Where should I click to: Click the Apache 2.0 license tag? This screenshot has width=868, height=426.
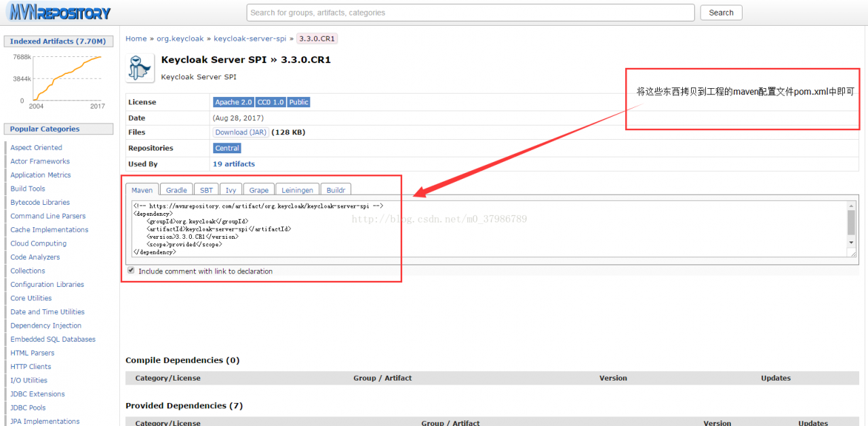(x=233, y=102)
